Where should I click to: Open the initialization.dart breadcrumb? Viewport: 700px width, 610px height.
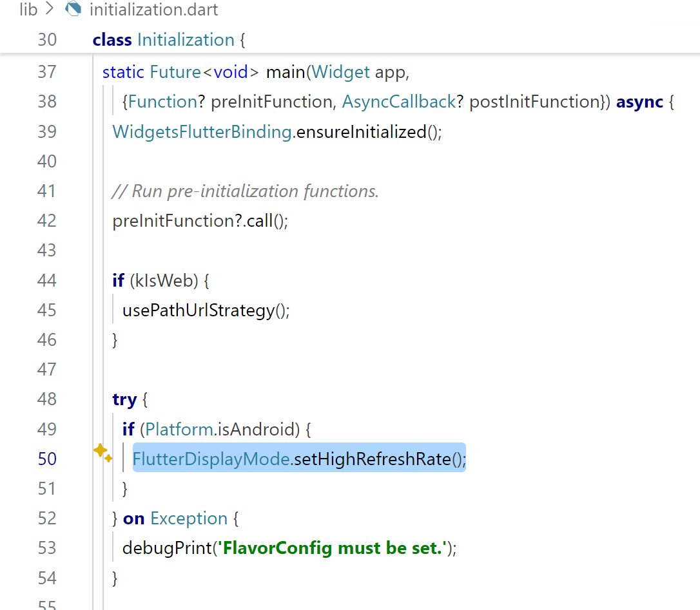click(x=154, y=10)
